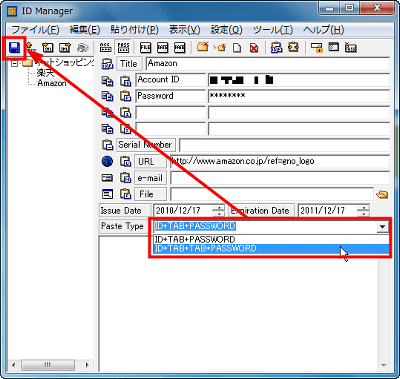
Task: Click the FILE labeled toolbar icon
Action: click(145, 48)
